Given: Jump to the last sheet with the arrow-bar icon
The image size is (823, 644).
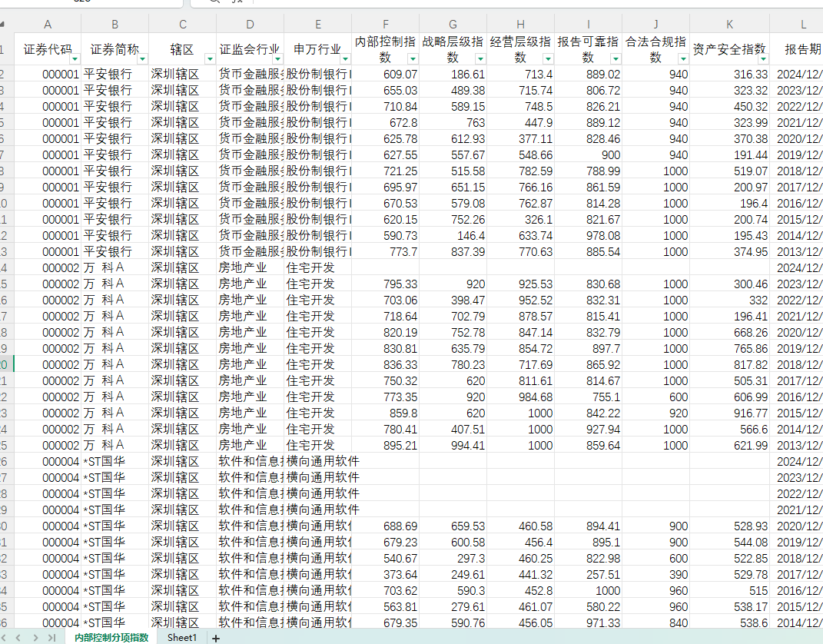Looking at the screenshot, I should 51,638.
